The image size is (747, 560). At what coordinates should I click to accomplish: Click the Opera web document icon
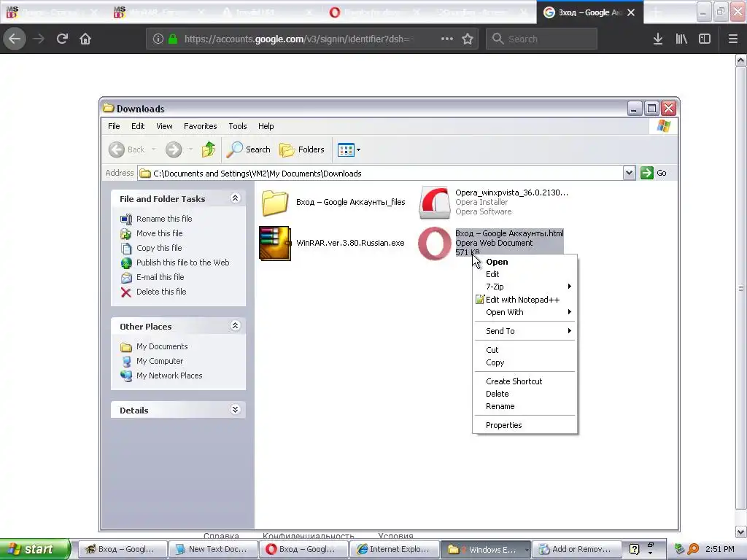click(x=434, y=244)
